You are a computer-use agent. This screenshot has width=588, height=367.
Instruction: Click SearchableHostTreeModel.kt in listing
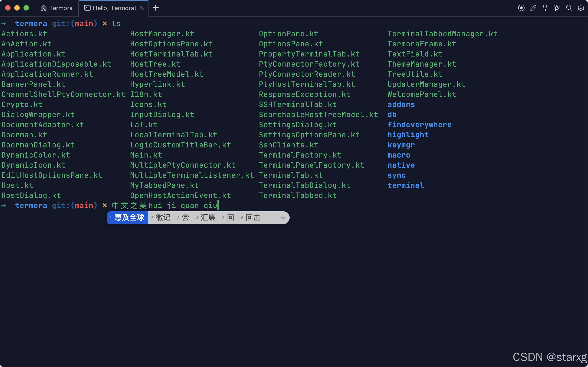pyautogui.click(x=319, y=115)
